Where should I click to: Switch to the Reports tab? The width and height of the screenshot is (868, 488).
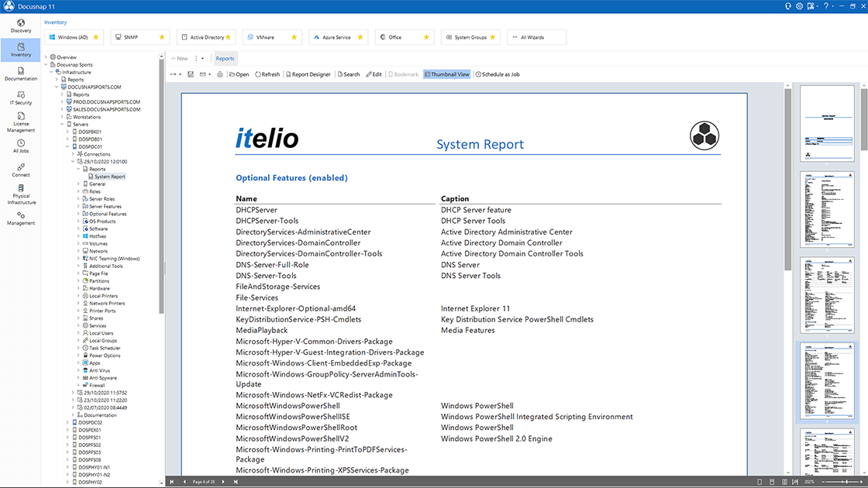(225, 58)
